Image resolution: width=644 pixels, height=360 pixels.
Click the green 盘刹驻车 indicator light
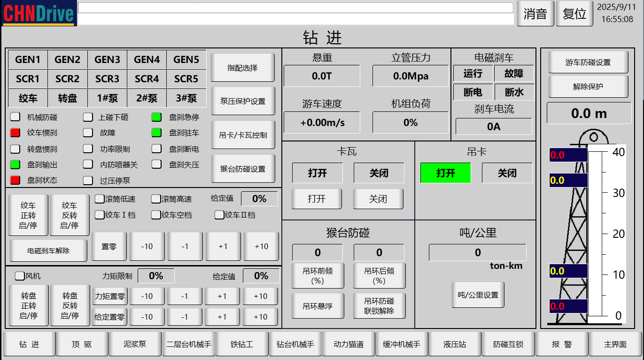pos(156,133)
